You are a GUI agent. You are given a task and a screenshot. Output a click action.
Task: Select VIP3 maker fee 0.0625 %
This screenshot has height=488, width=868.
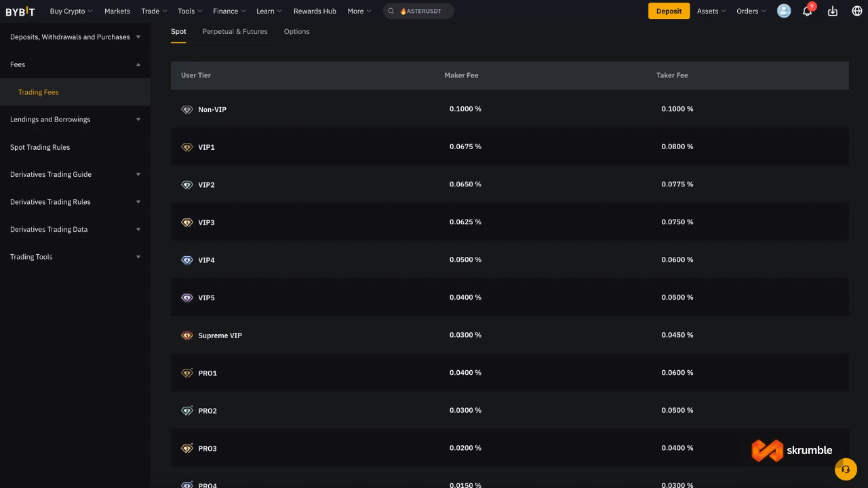click(465, 222)
